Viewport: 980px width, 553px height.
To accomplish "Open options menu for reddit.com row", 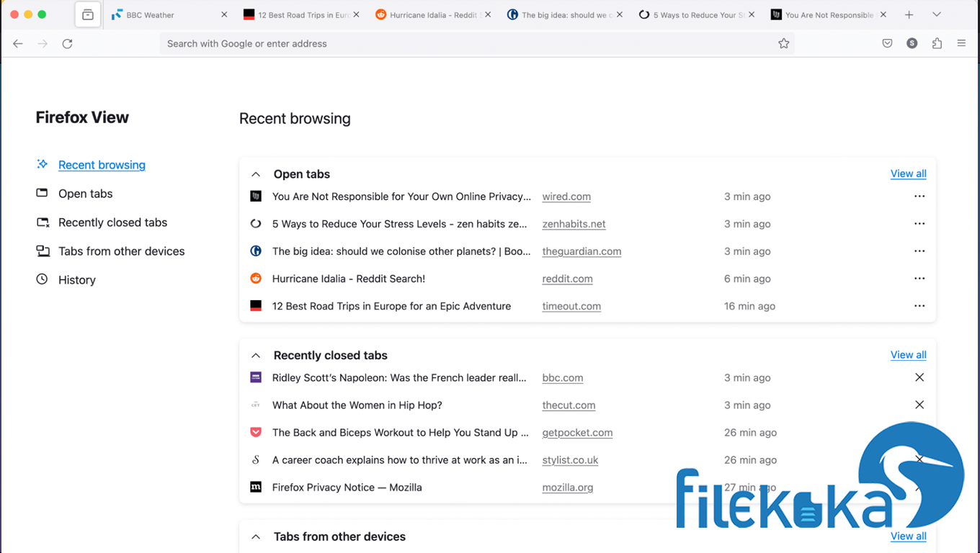I will click(x=919, y=279).
